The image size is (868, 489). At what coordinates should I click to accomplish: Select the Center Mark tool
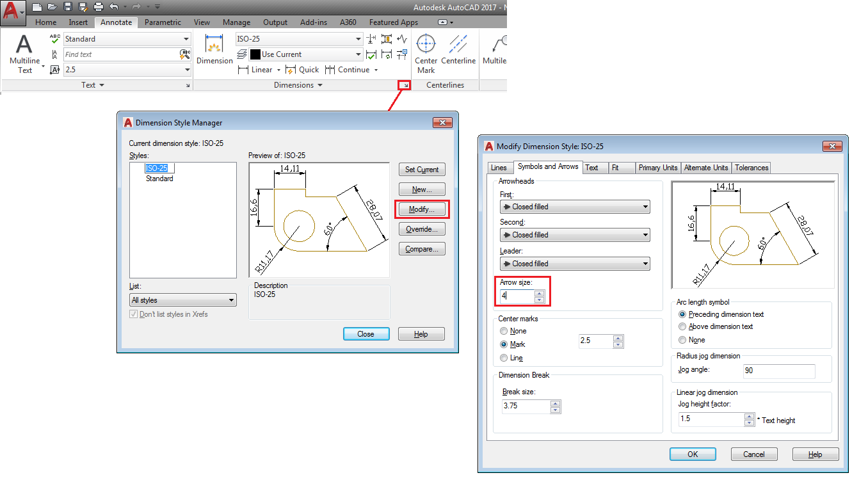tap(426, 53)
